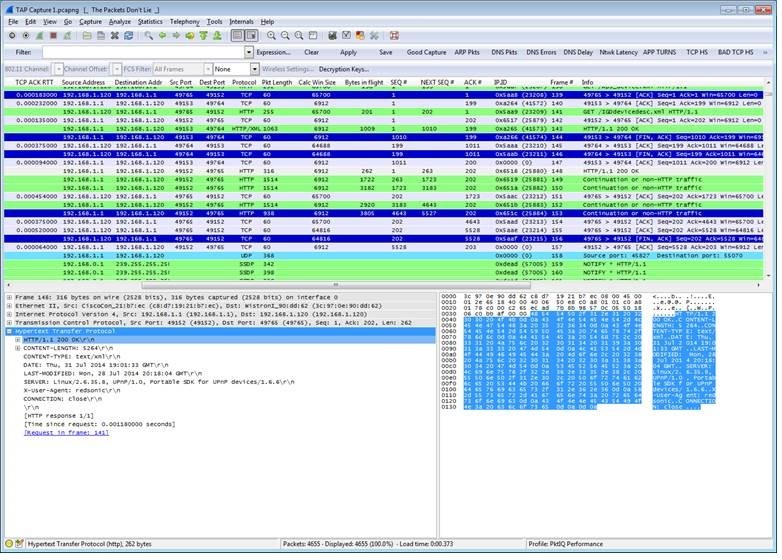Image resolution: width=782 pixels, height=560 pixels.
Task: Zoom in on packet text
Action: [272, 35]
